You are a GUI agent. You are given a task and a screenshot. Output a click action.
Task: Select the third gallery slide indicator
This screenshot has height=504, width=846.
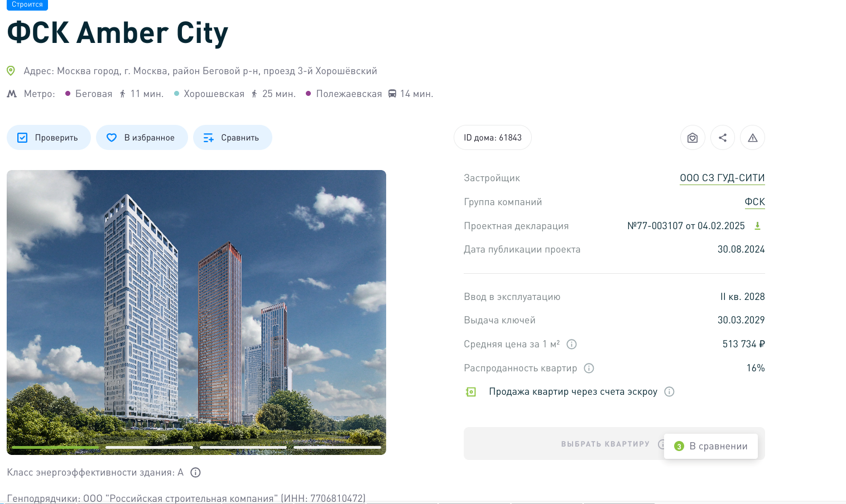[243, 447]
